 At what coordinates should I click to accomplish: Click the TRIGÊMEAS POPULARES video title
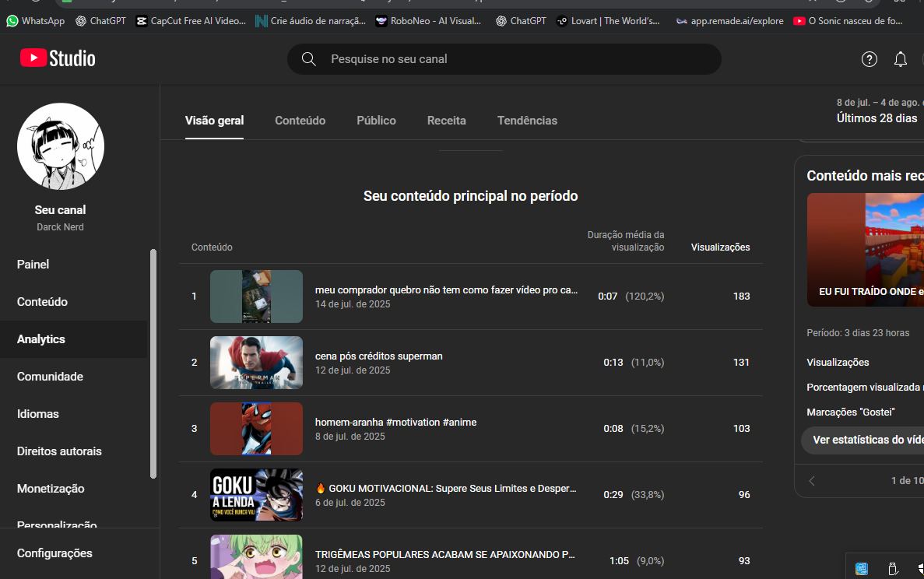click(x=445, y=554)
